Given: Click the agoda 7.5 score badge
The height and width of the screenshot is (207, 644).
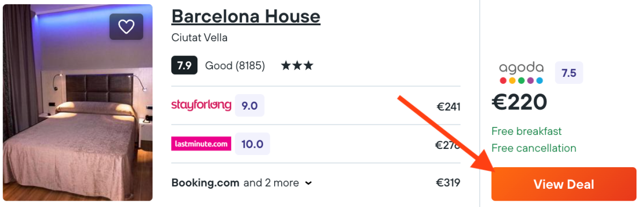Looking at the screenshot, I should click(x=569, y=73).
